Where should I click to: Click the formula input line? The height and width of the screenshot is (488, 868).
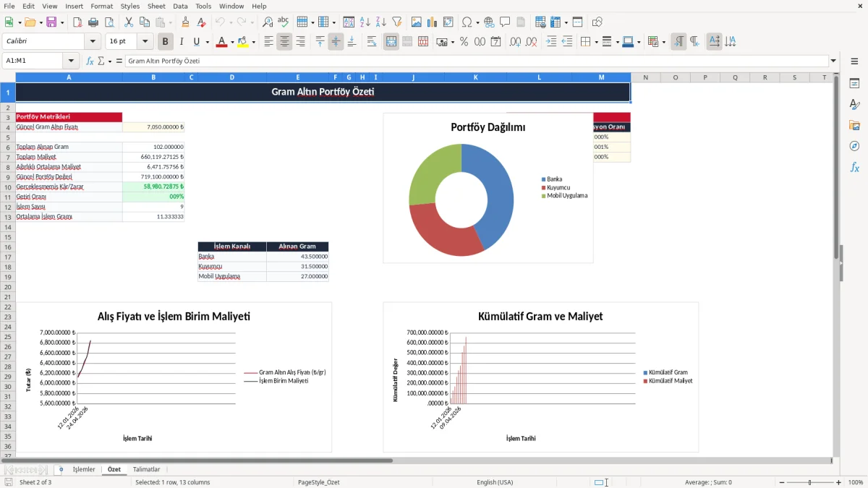(476, 61)
